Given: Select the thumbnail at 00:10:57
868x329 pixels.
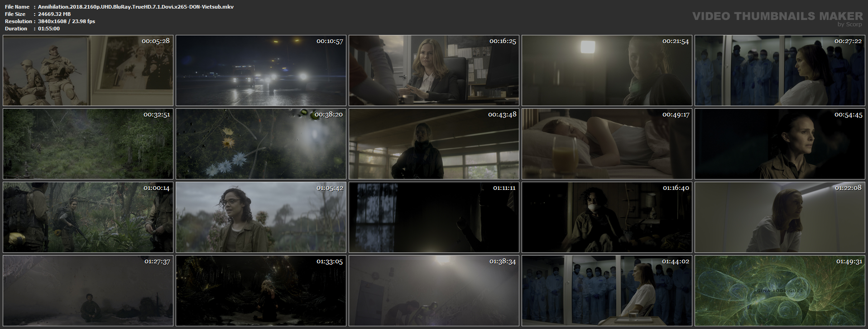Looking at the screenshot, I should 261,70.
